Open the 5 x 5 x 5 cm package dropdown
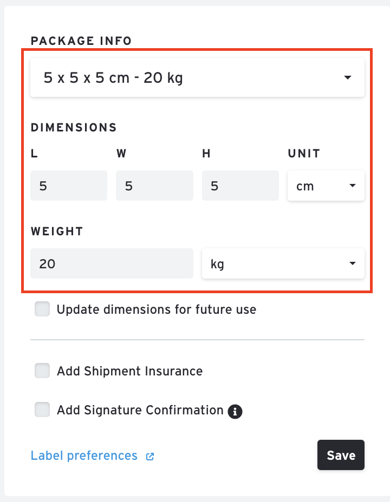Screen dimensions: 390x502 197,78
